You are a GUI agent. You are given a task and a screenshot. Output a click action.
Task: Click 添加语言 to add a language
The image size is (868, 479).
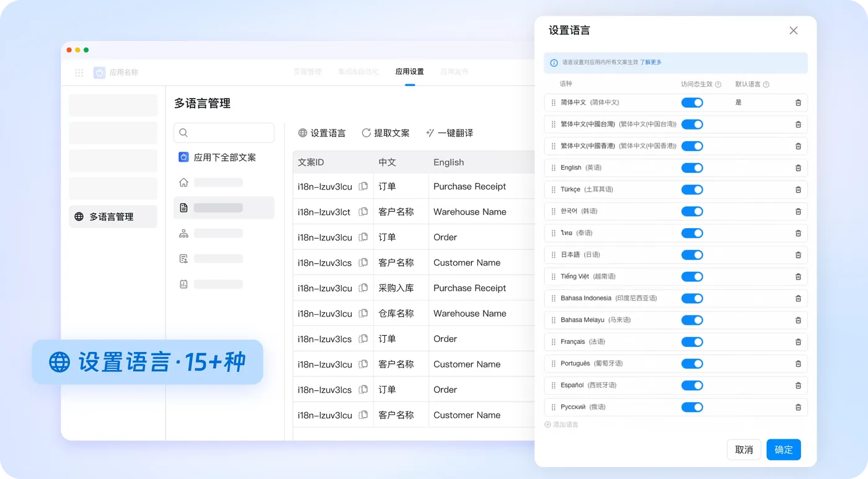coord(561,425)
